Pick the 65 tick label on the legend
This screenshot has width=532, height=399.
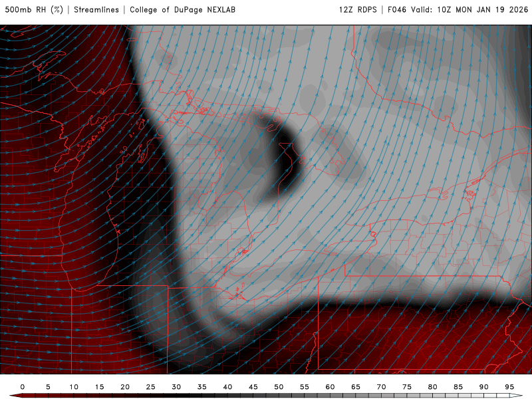pos(356,387)
